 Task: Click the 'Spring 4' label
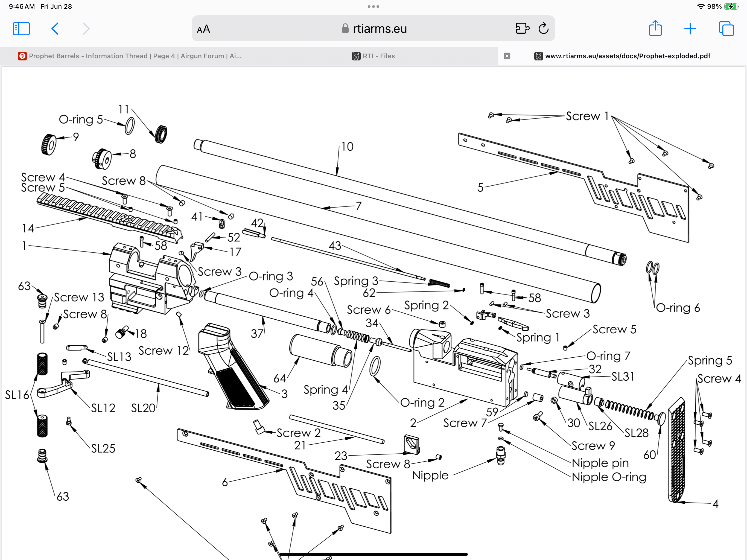(x=326, y=390)
